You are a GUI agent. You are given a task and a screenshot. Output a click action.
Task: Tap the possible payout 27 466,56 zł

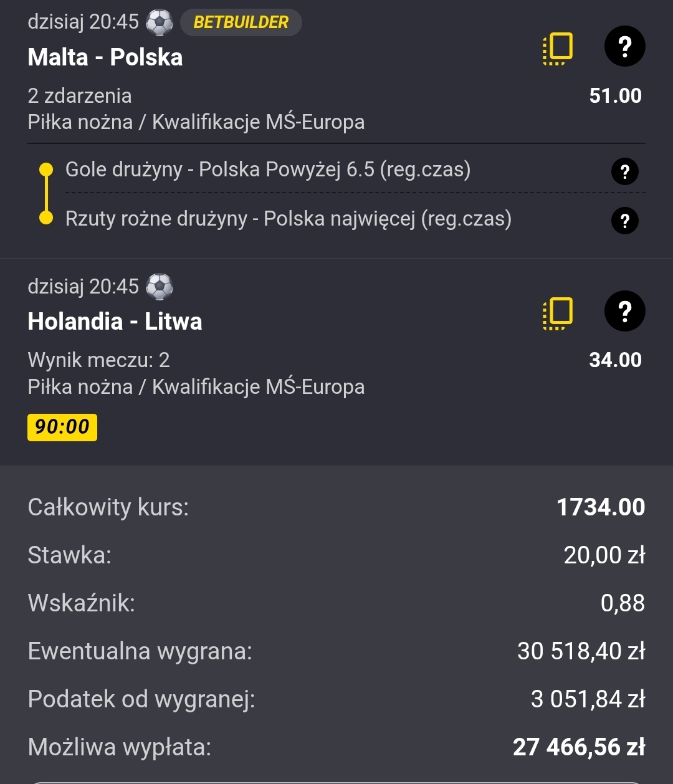coord(578,747)
